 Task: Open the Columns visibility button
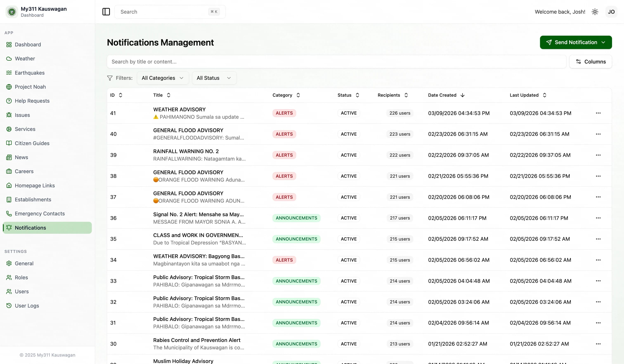click(590, 62)
